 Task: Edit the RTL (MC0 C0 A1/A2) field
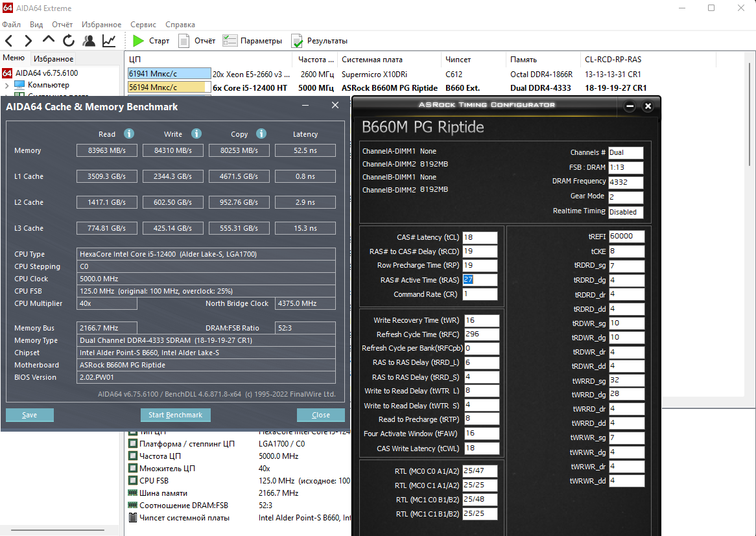coord(480,471)
